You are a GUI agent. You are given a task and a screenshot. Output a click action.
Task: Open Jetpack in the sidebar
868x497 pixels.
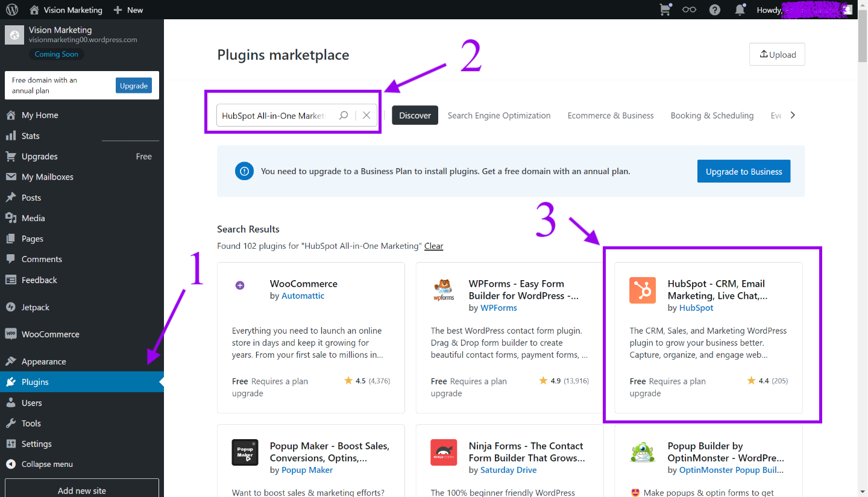coord(82,307)
